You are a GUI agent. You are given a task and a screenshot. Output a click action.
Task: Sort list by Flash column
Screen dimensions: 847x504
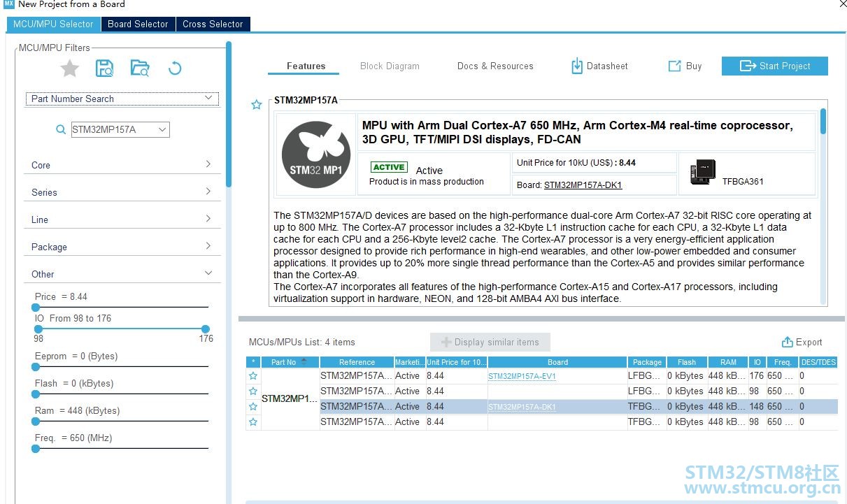(x=687, y=362)
